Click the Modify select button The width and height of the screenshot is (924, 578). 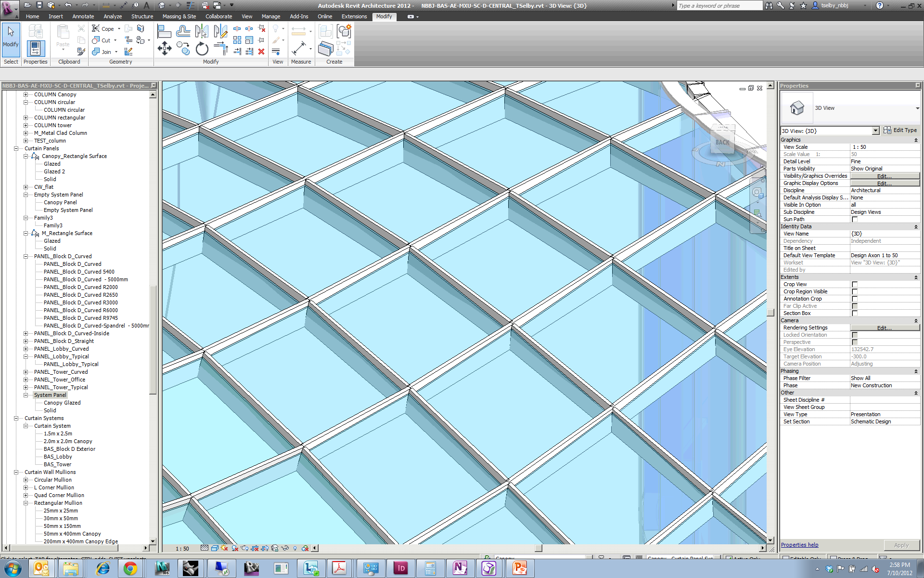tap(11, 39)
